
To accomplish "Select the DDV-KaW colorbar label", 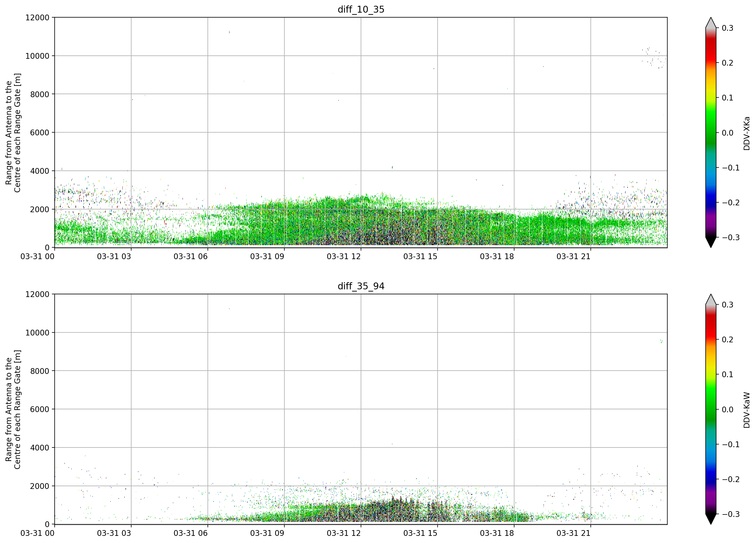I will [747, 410].
